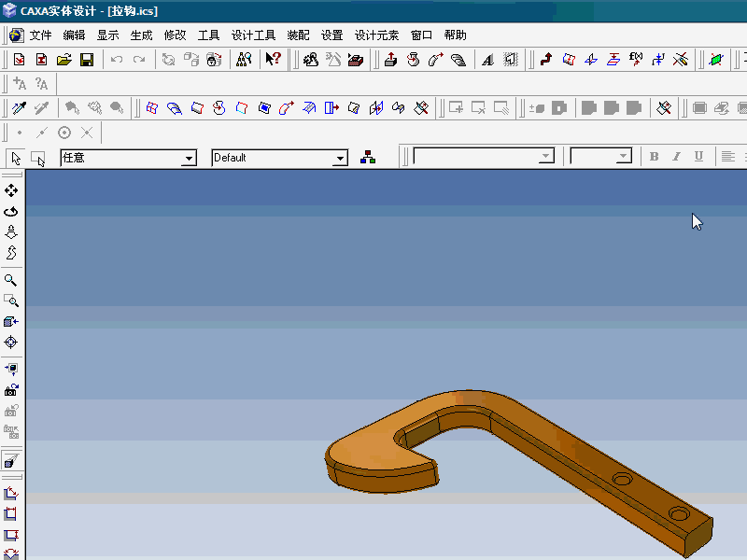Toggle bold text formatting
This screenshot has width=747, height=560.
point(655,156)
